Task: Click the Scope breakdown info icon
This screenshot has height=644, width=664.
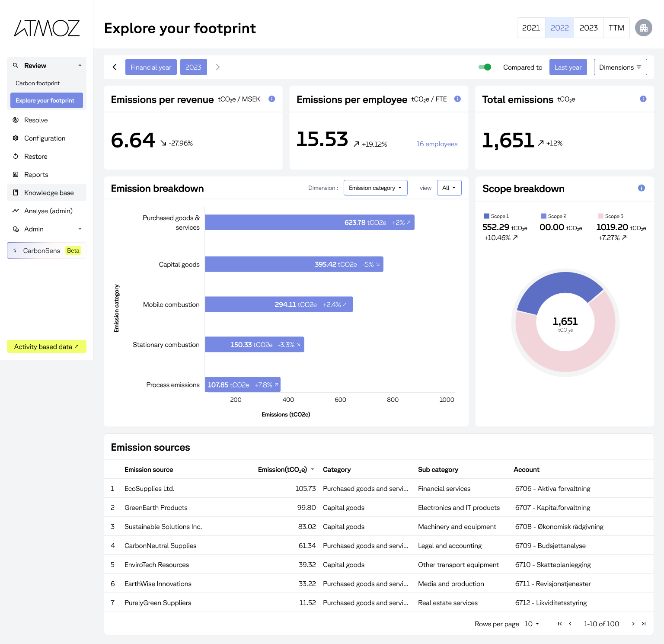Action: [x=641, y=188]
